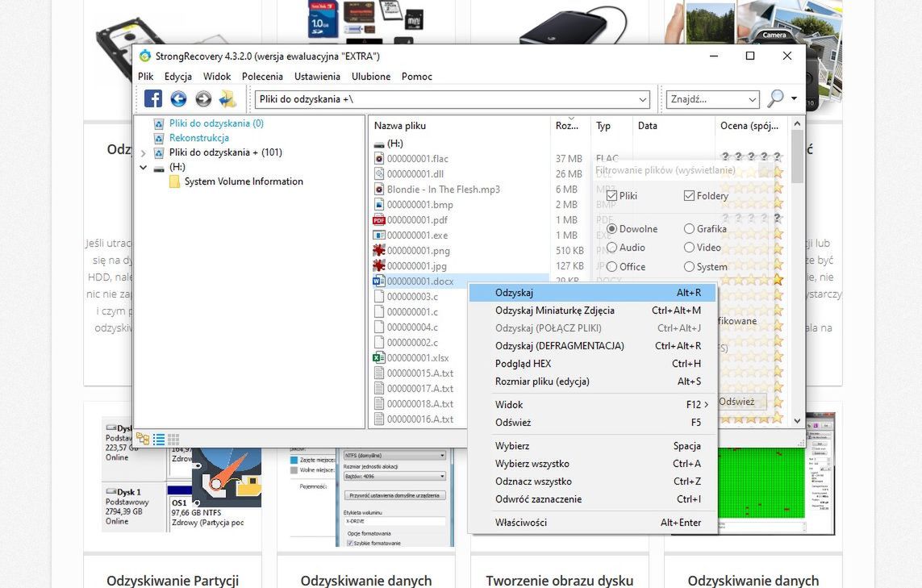Open the Ulubione menu
The image size is (922, 588).
[x=371, y=77]
